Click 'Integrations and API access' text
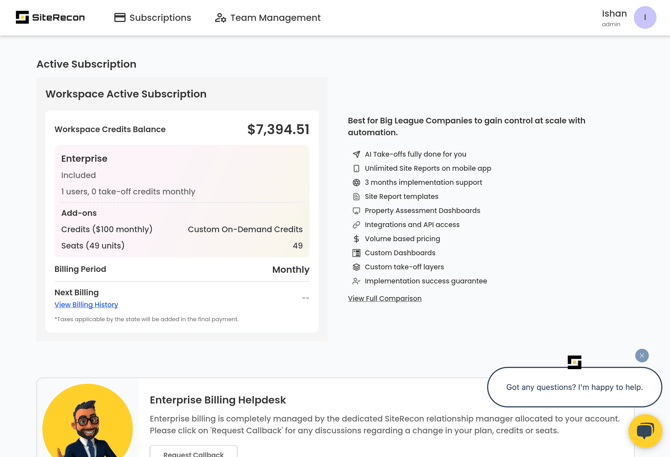This screenshot has width=670, height=457. [x=412, y=225]
